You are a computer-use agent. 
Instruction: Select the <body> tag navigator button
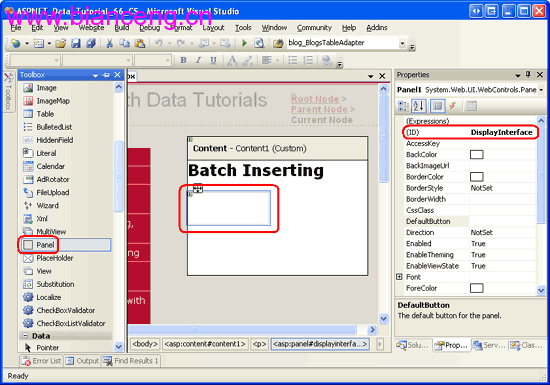[145, 344]
